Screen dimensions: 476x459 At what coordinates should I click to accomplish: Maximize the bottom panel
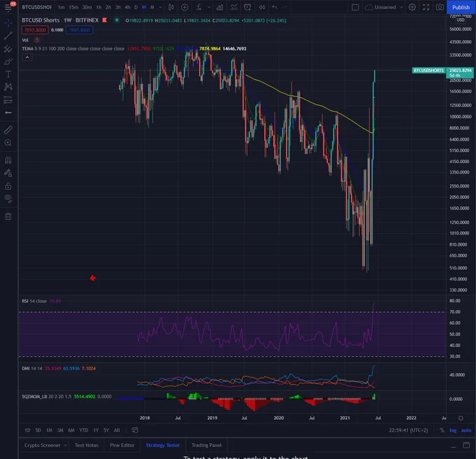pyautogui.click(x=466, y=445)
